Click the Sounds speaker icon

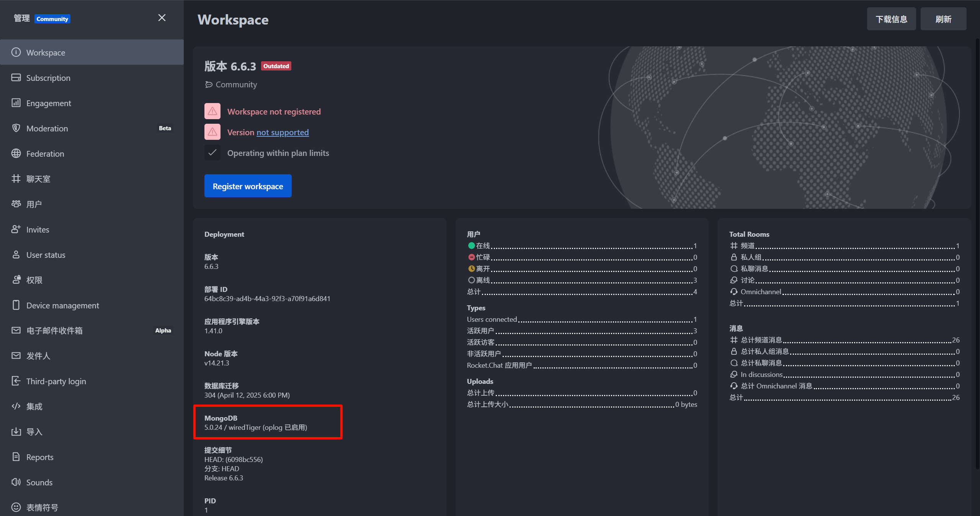(x=16, y=482)
